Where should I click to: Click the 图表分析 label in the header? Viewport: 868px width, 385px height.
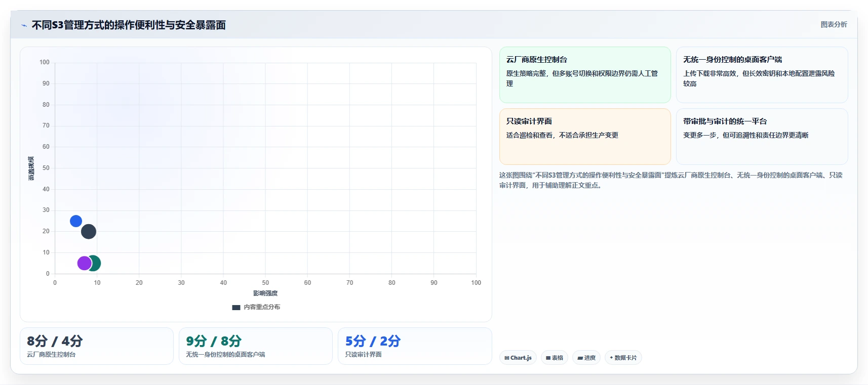(834, 24)
